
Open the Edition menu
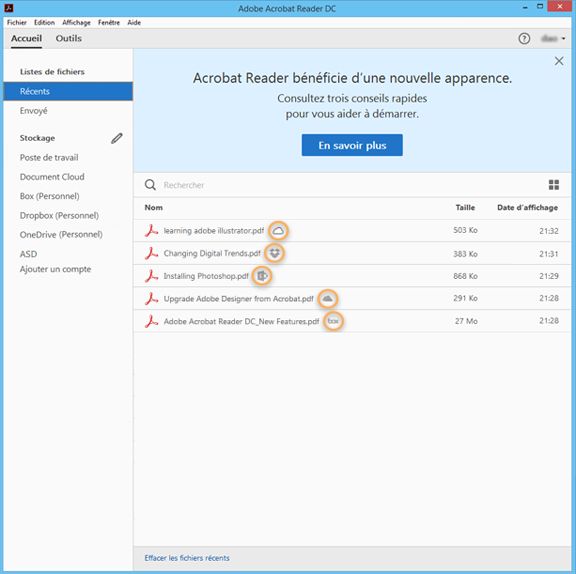[44, 22]
